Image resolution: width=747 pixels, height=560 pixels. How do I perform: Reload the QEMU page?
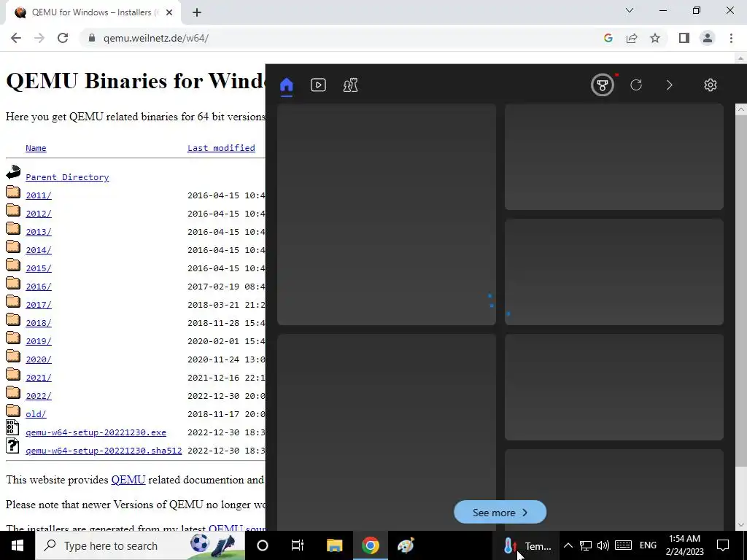coord(63,38)
